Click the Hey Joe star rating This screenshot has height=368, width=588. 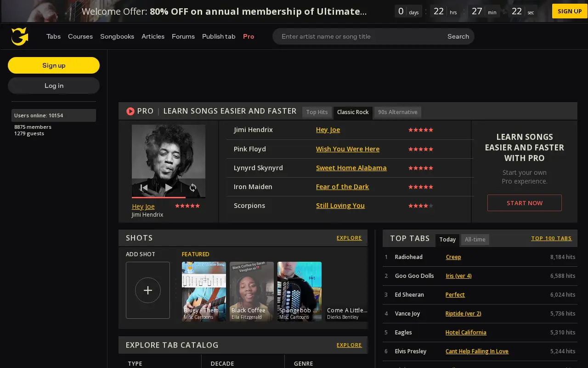tap(421, 130)
